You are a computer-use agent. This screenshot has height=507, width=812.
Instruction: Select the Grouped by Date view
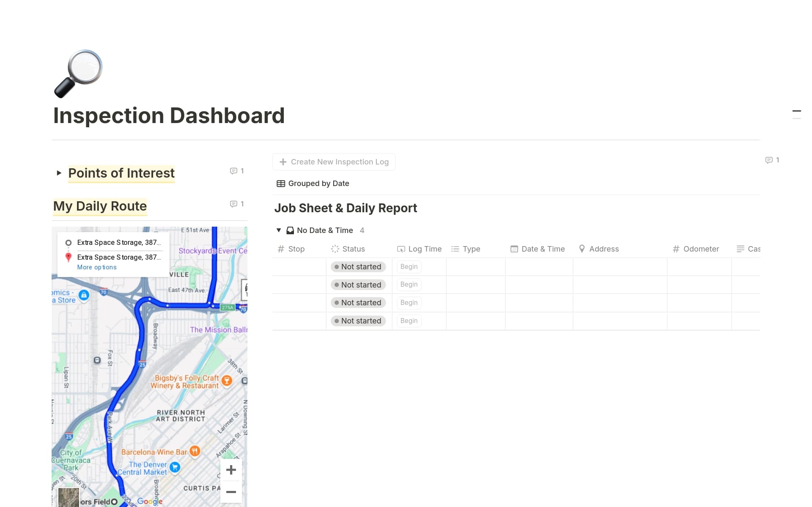point(318,183)
